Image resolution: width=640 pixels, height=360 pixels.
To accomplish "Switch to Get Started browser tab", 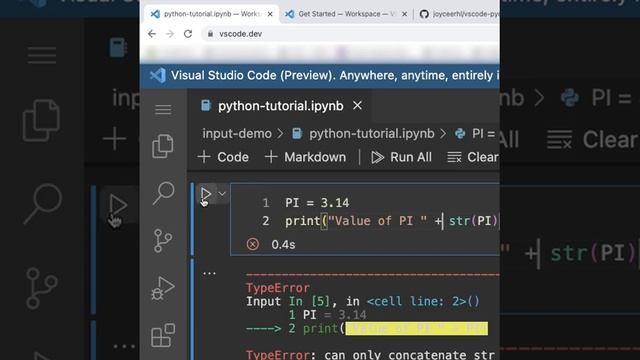I will tap(347, 14).
